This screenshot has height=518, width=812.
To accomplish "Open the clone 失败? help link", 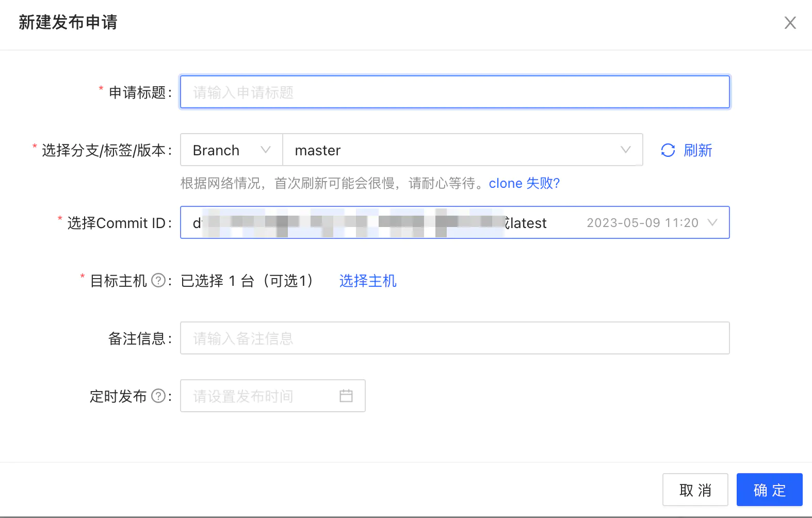I will tap(524, 183).
